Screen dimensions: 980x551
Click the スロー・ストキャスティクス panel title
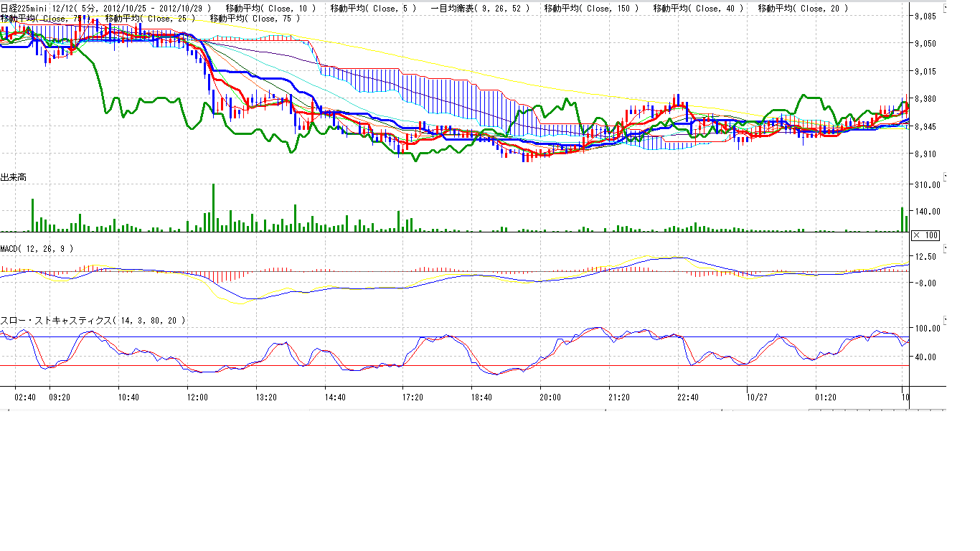(93, 321)
